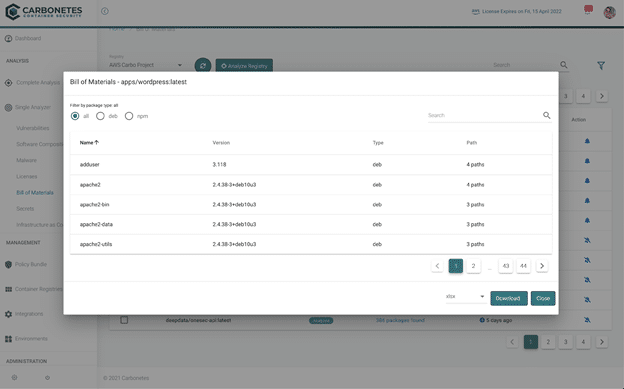Viewport: 624px width, 389px height.
Task: Open the user avatar menu
Action: pos(609,12)
